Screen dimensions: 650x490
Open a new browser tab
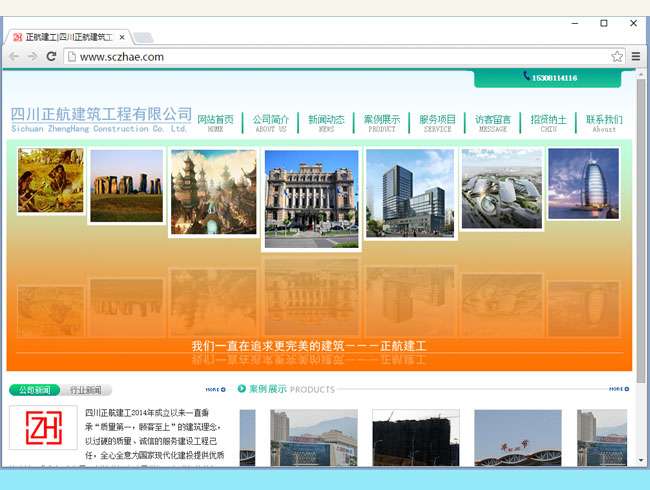coord(144,37)
